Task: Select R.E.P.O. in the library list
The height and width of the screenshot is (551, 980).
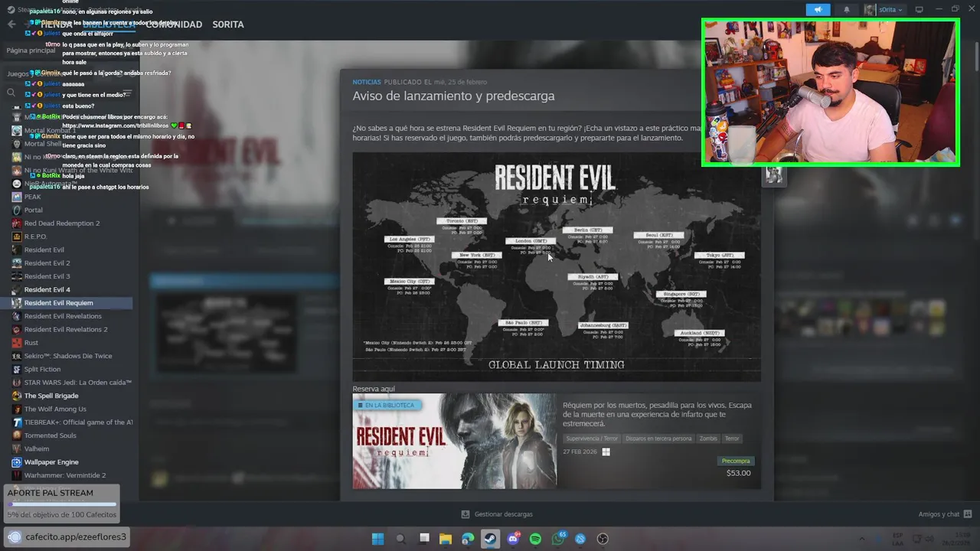Action: click(35, 236)
